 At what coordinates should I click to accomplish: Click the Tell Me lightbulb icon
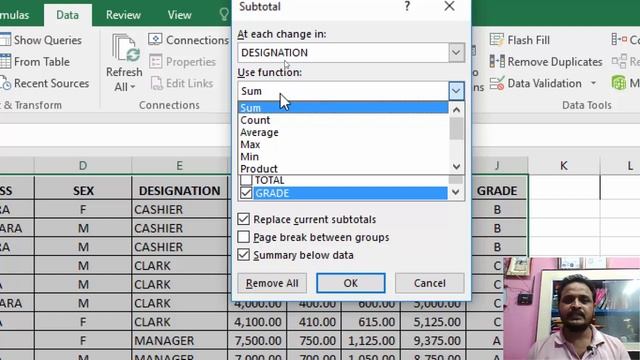tap(224, 15)
